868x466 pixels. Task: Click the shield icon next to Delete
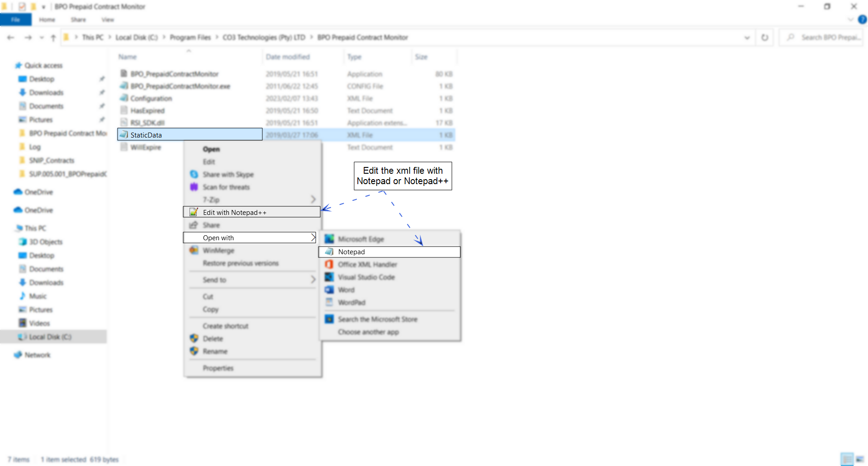pyautogui.click(x=194, y=338)
